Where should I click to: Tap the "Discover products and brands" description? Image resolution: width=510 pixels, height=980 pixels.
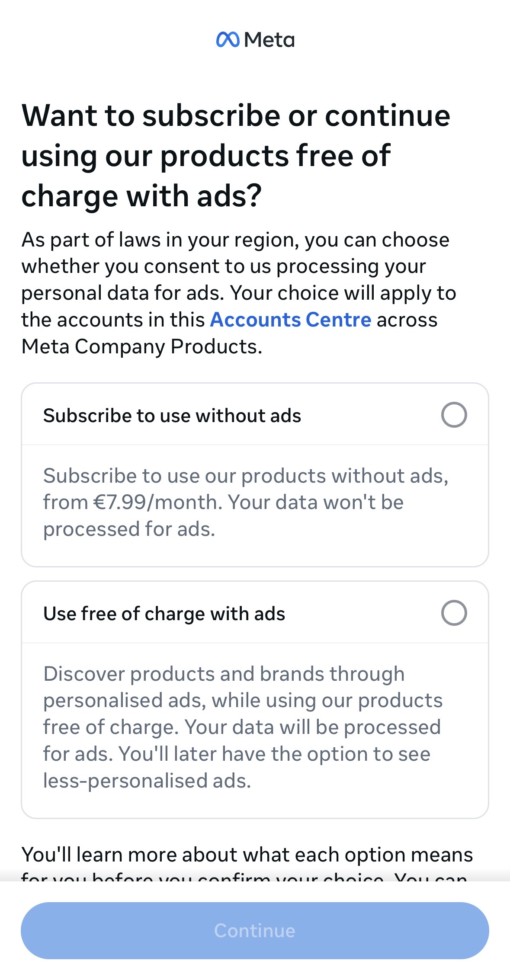click(x=224, y=674)
